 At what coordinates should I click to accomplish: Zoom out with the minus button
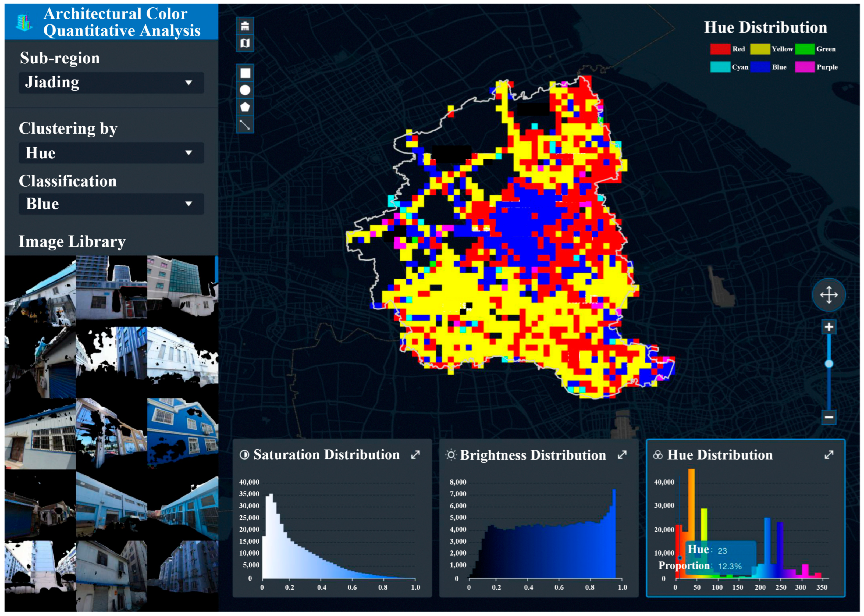click(828, 417)
